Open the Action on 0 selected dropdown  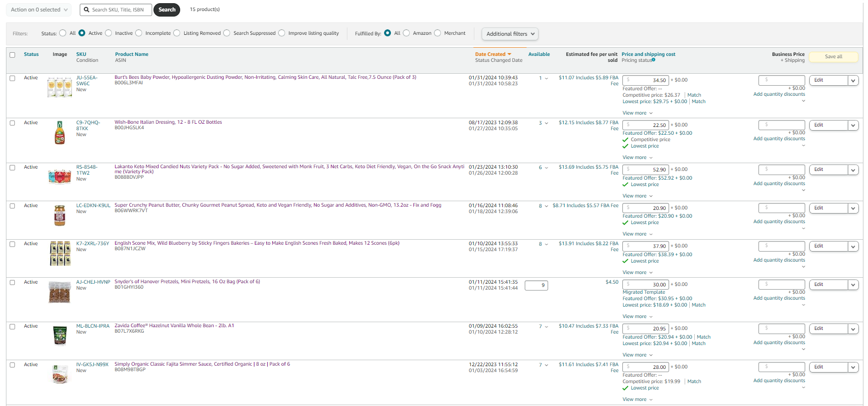[39, 10]
